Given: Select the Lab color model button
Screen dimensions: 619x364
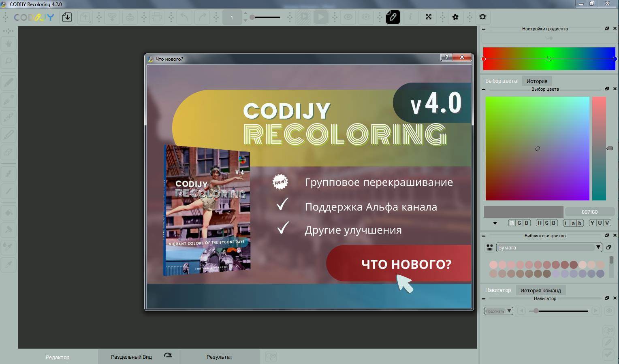Looking at the screenshot, I should (x=573, y=223).
